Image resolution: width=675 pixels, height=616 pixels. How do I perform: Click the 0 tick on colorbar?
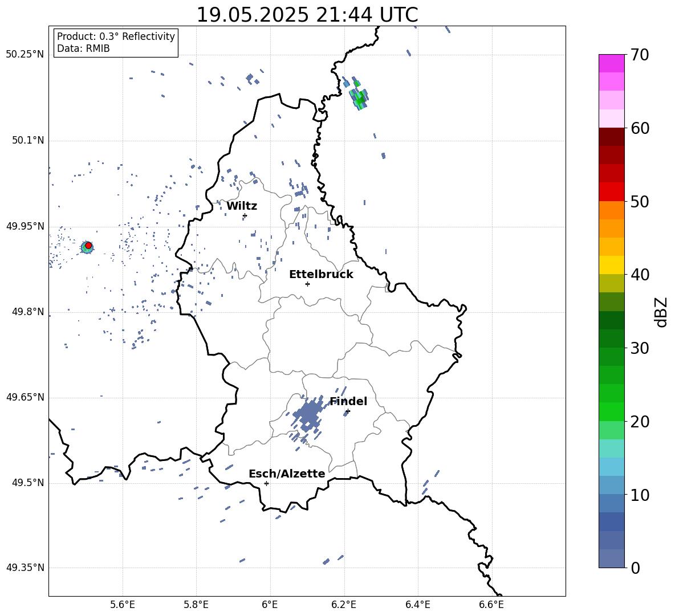click(x=635, y=568)
